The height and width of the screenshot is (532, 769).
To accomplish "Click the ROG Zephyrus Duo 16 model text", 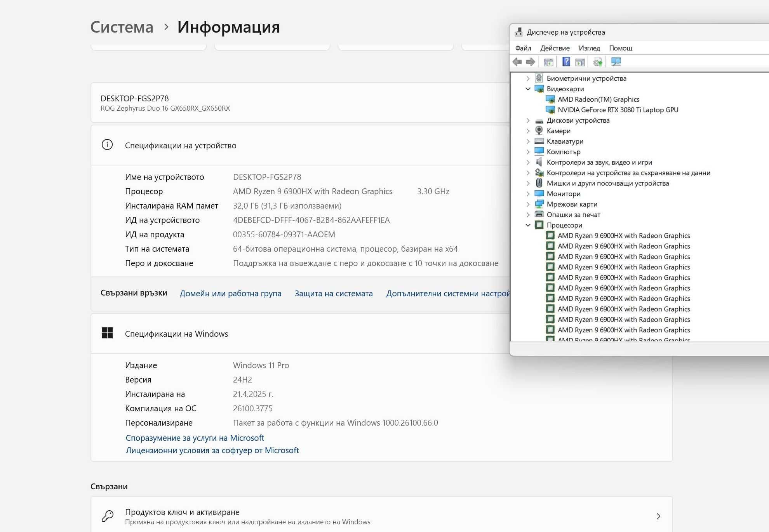I will pyautogui.click(x=165, y=108).
